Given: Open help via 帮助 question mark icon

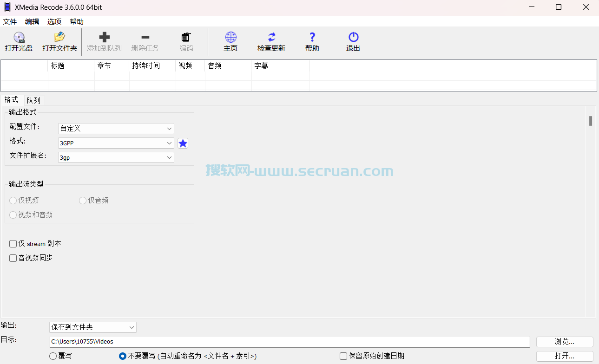Looking at the screenshot, I should pyautogui.click(x=312, y=37).
